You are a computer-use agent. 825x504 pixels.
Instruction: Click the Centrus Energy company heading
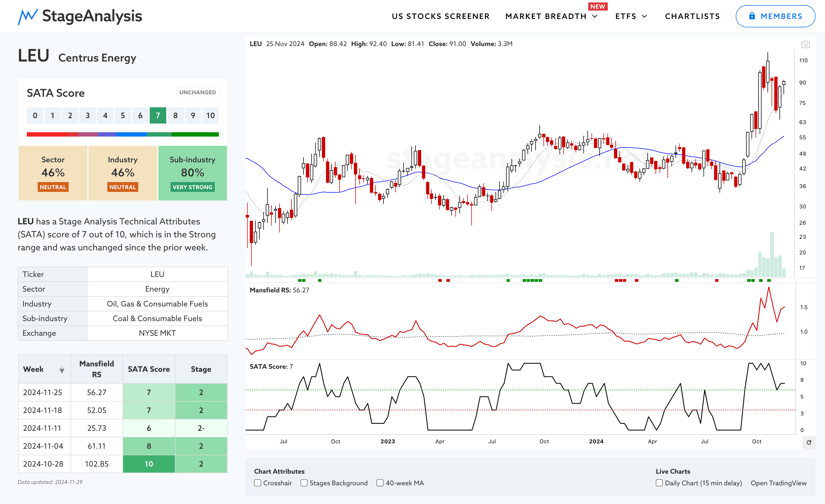[97, 58]
